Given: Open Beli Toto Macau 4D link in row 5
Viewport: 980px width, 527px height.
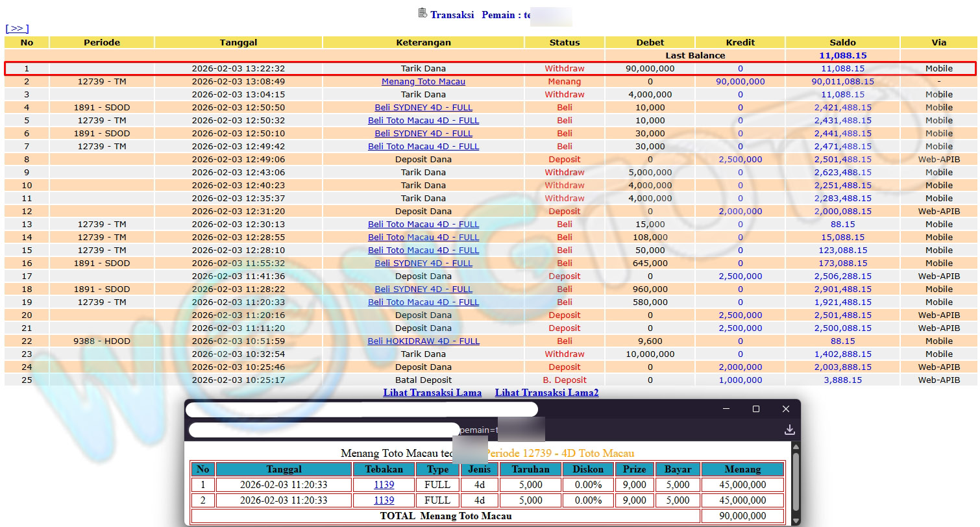Looking at the screenshot, I should pyautogui.click(x=423, y=121).
